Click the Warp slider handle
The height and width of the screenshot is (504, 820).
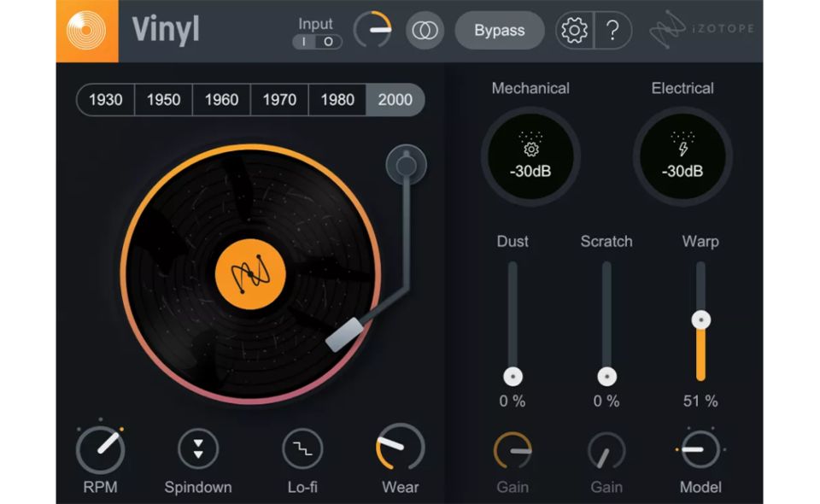(x=700, y=320)
